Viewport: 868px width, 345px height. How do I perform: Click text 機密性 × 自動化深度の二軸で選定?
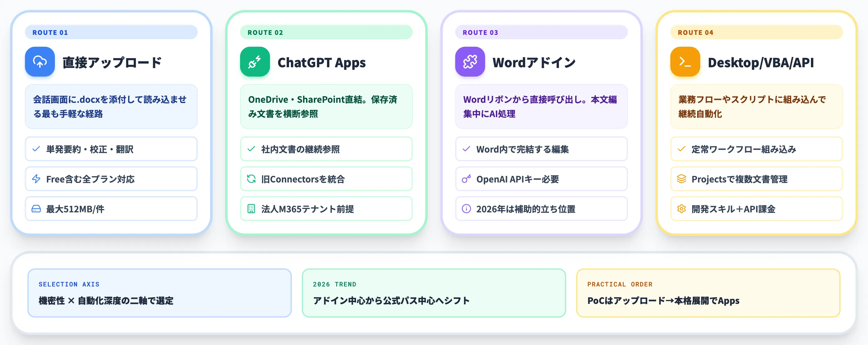tap(106, 300)
